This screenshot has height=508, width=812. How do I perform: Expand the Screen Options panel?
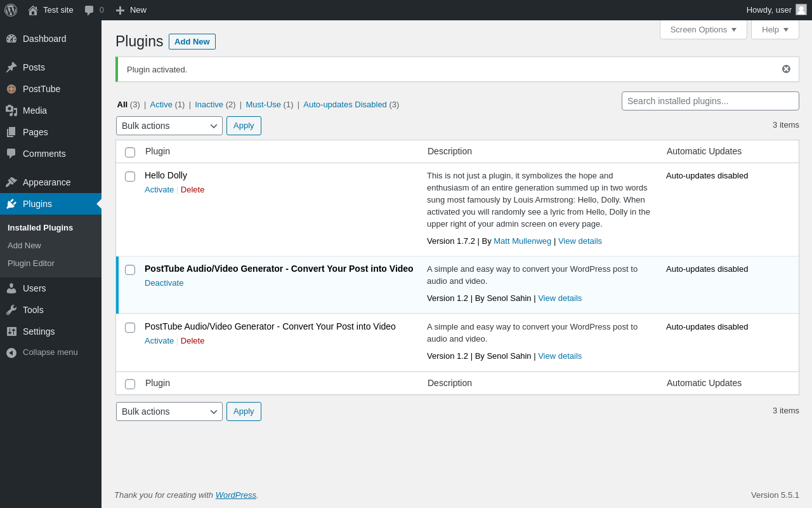704,29
